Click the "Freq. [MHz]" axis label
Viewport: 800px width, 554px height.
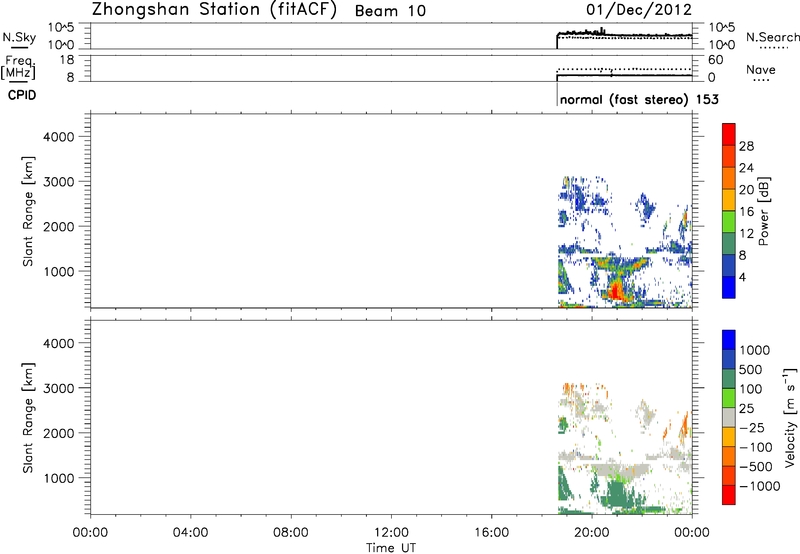(x=19, y=67)
